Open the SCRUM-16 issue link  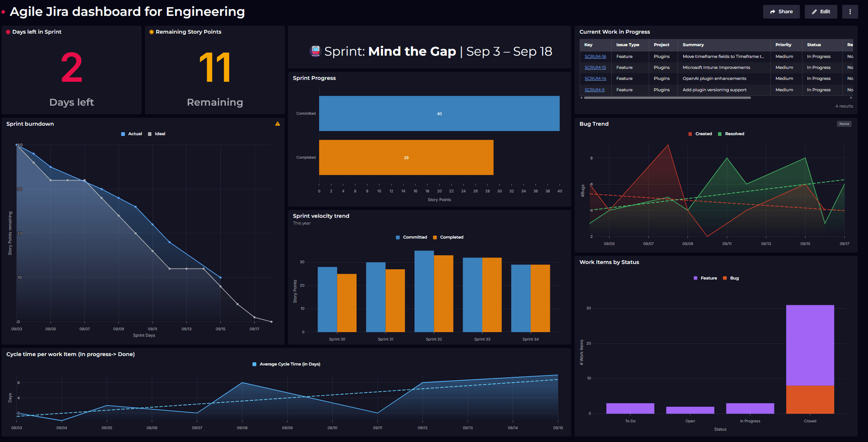tap(595, 57)
